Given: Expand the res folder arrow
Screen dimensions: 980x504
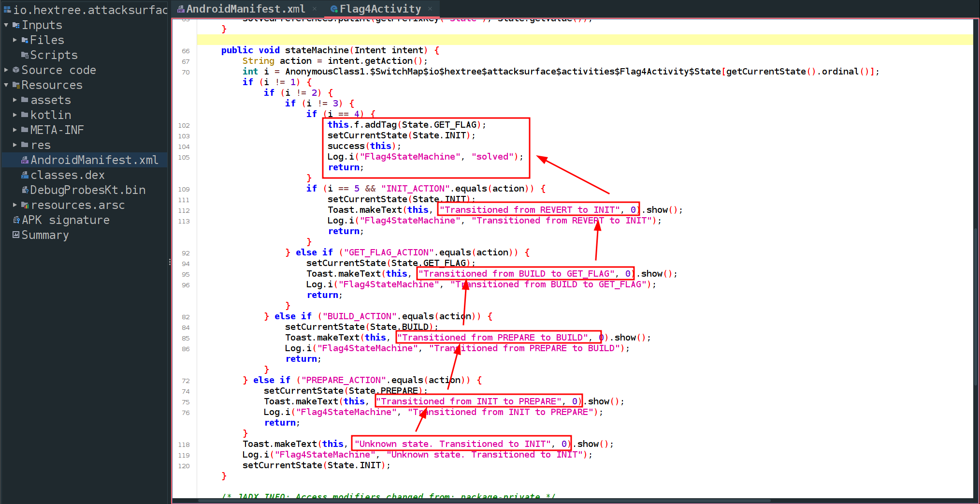Looking at the screenshot, I should [x=15, y=145].
